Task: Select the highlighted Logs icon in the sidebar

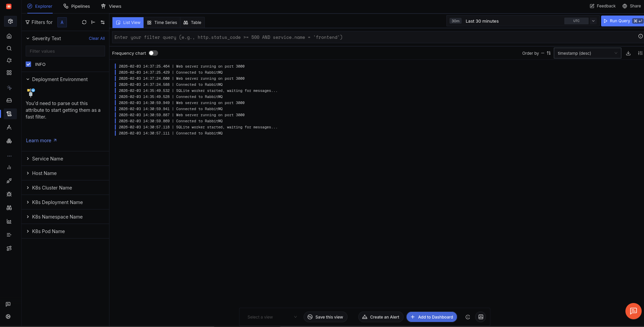Action: tap(9, 114)
